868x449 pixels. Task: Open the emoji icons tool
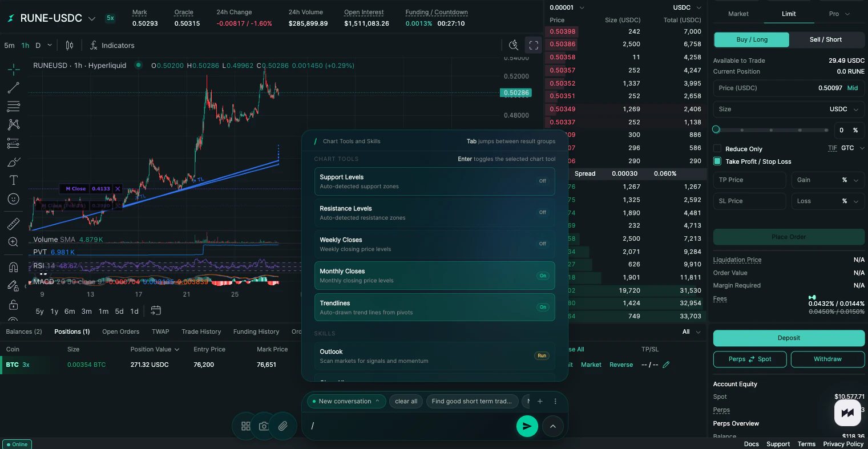click(14, 199)
